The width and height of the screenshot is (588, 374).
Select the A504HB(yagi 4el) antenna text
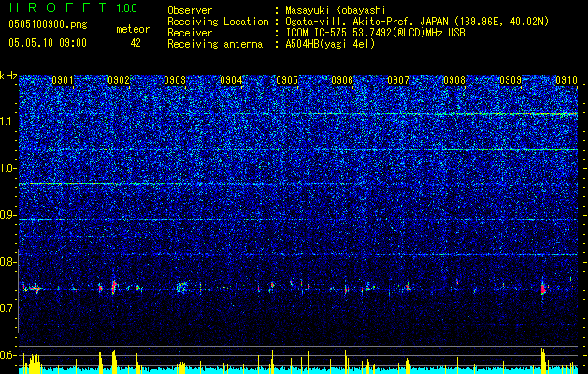tap(330, 44)
